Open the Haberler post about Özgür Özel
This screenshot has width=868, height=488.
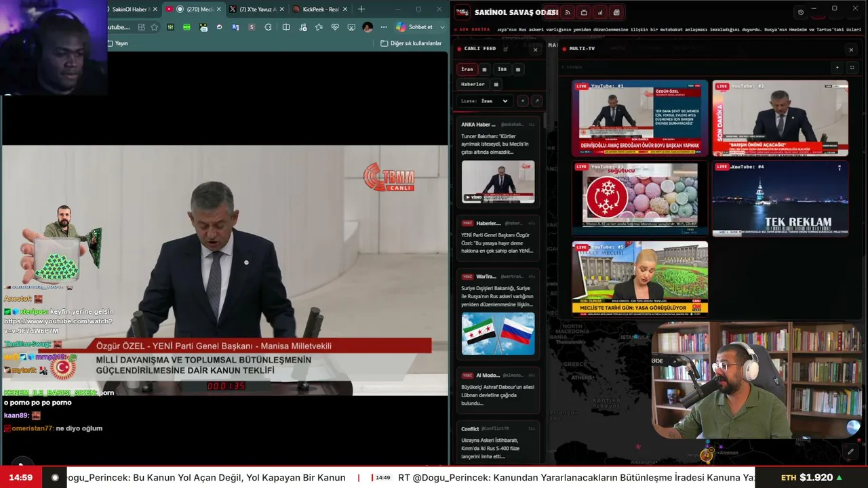coord(498,239)
